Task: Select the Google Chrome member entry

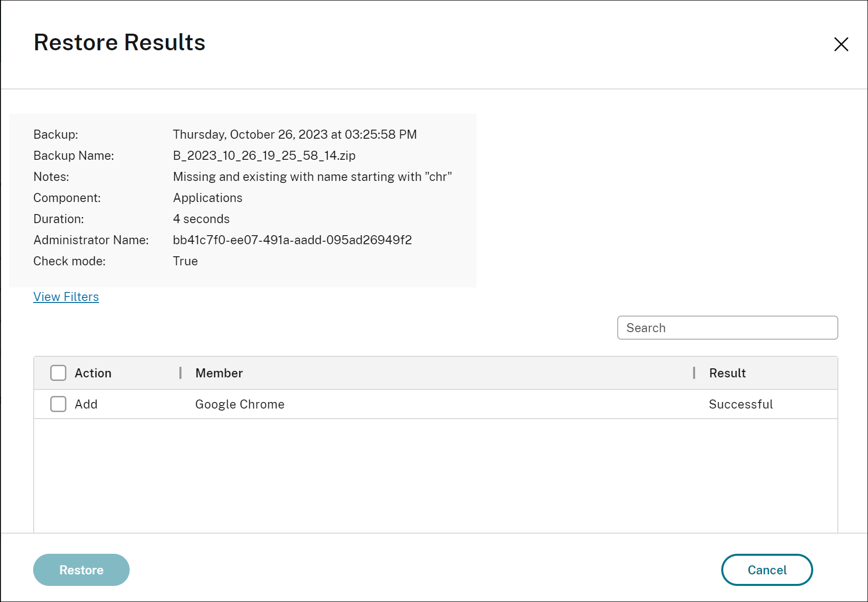Action: (240, 405)
